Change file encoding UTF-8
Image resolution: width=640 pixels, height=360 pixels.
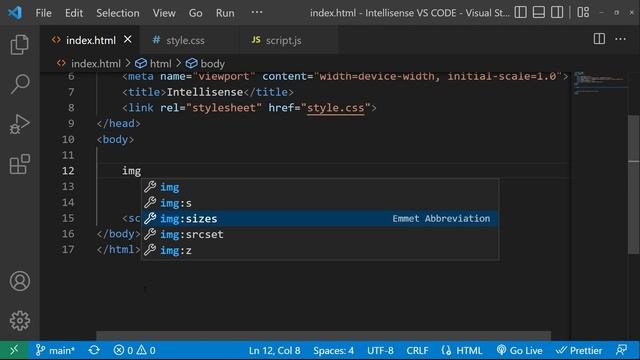click(x=380, y=351)
